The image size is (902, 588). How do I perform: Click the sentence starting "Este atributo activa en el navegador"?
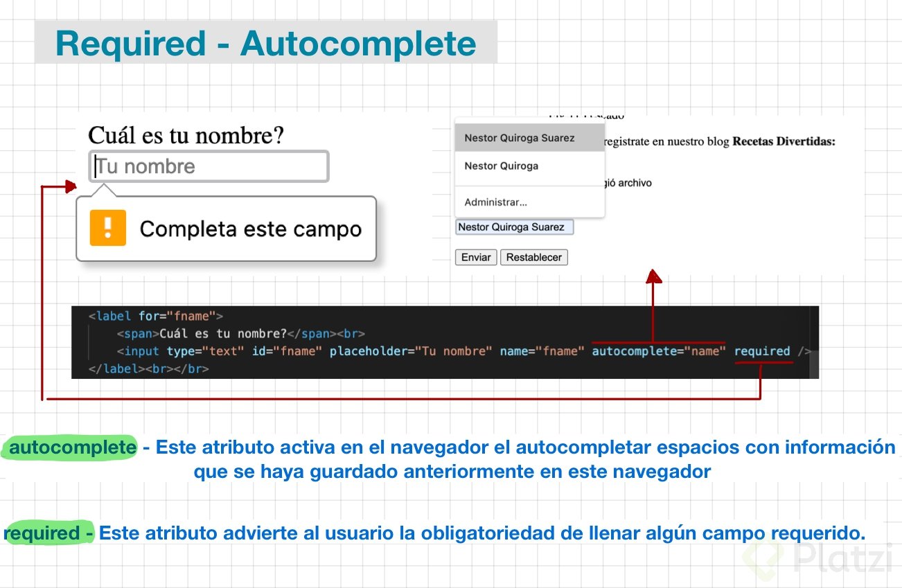click(526, 447)
